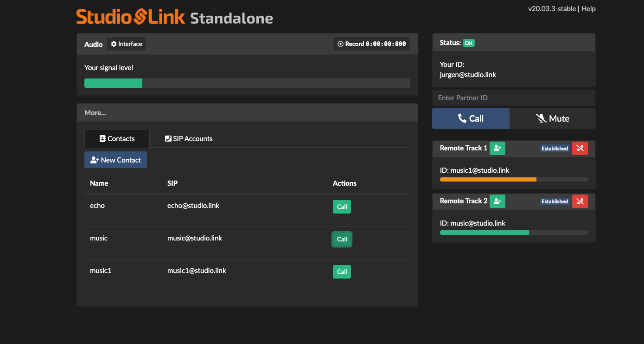Click Established badge on Remote Track 1
644x344 pixels.
tap(555, 149)
